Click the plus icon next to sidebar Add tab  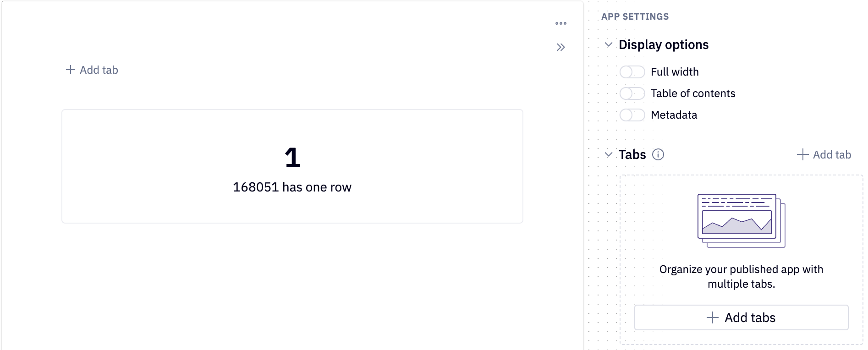[x=803, y=155]
